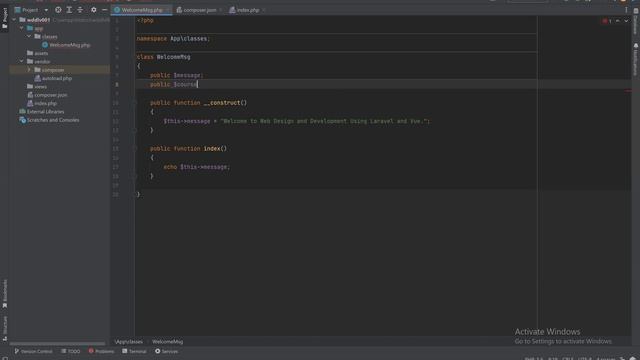Image resolution: width=640 pixels, height=360 pixels.
Task: Open the Database tool window on right sidebar
Action: (x=636, y=22)
